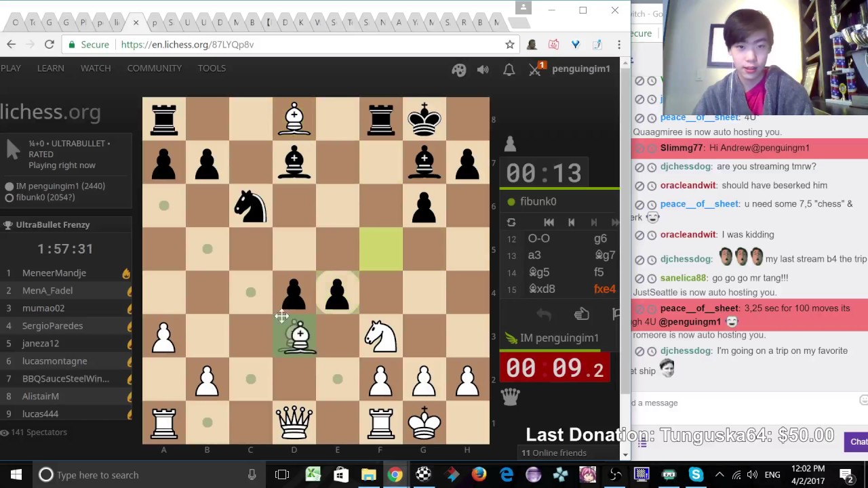868x488 pixels.
Task: Click move 14 Bg5 in move list
Action: pyautogui.click(x=539, y=272)
